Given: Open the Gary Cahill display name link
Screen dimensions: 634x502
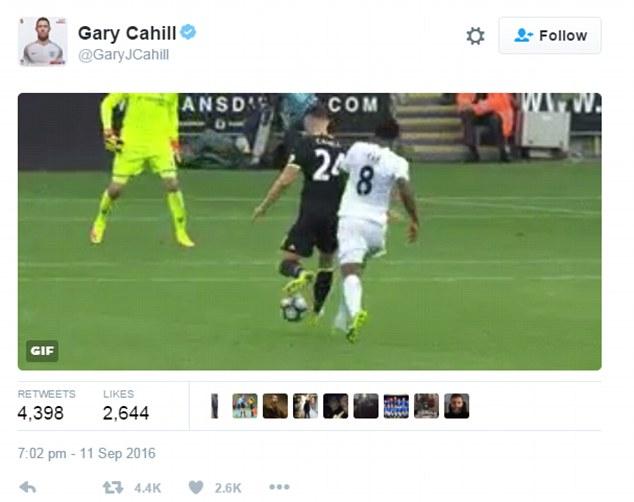Looking at the screenshot, I should [x=127, y=33].
